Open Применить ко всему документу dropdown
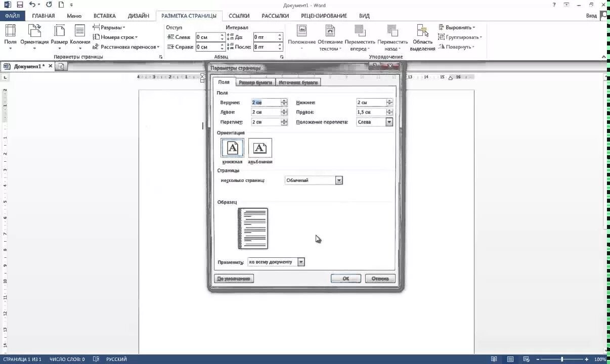This screenshot has width=610, height=364. 301,262
